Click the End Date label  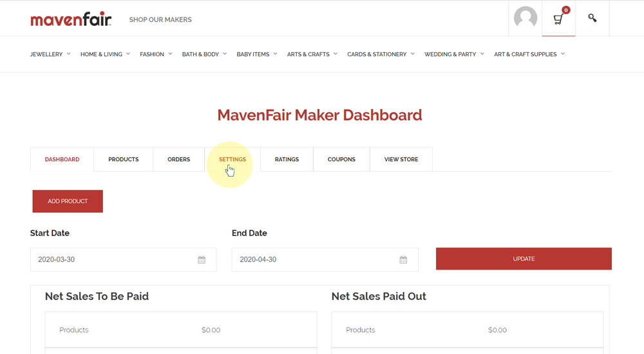[x=249, y=233]
